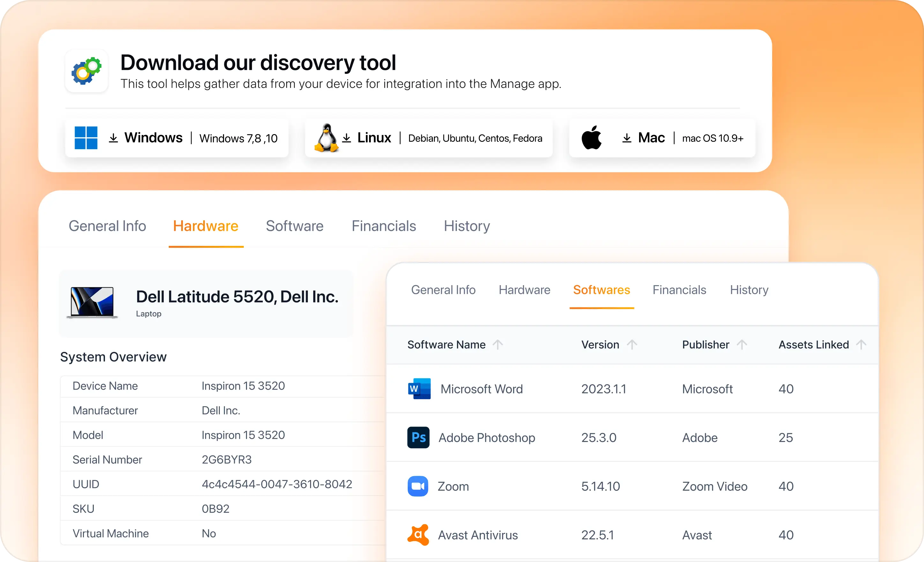Viewport: 924px width, 562px height.
Task: Open Financials tab in back panel
Action: point(384,226)
